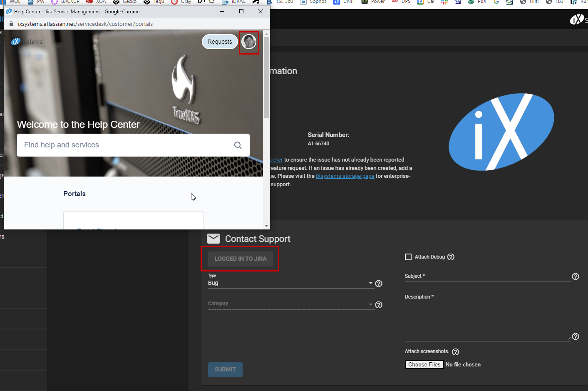Screen dimensions: 588x391
Task: Click the Serial Number value A1-66740
Action: [318, 144]
